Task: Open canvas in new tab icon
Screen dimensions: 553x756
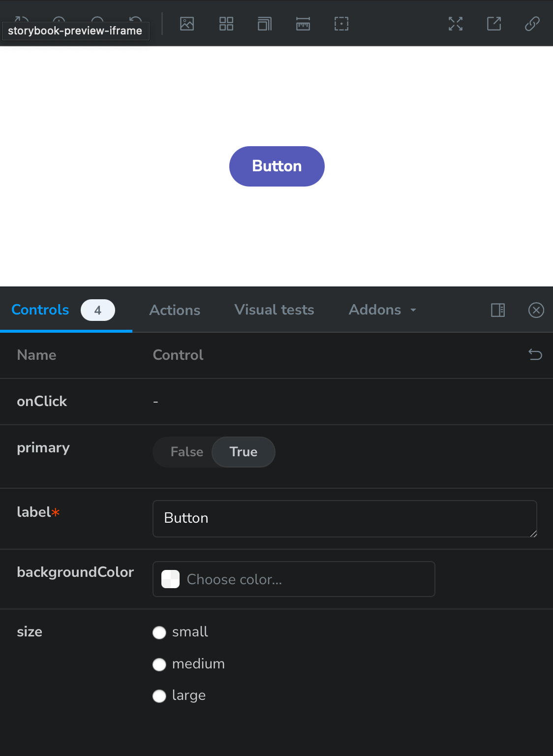Action: coord(494,24)
